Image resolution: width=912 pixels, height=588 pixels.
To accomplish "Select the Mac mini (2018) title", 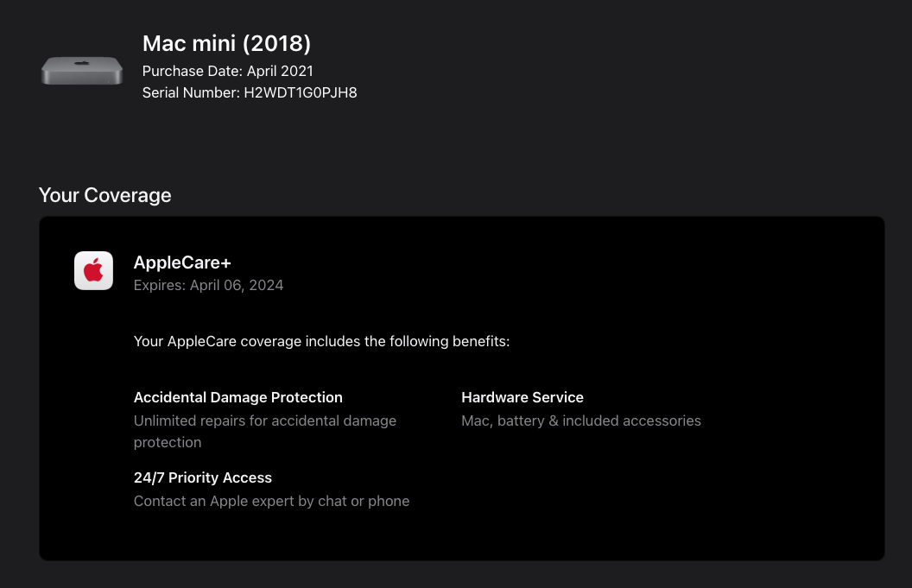I will coord(226,44).
